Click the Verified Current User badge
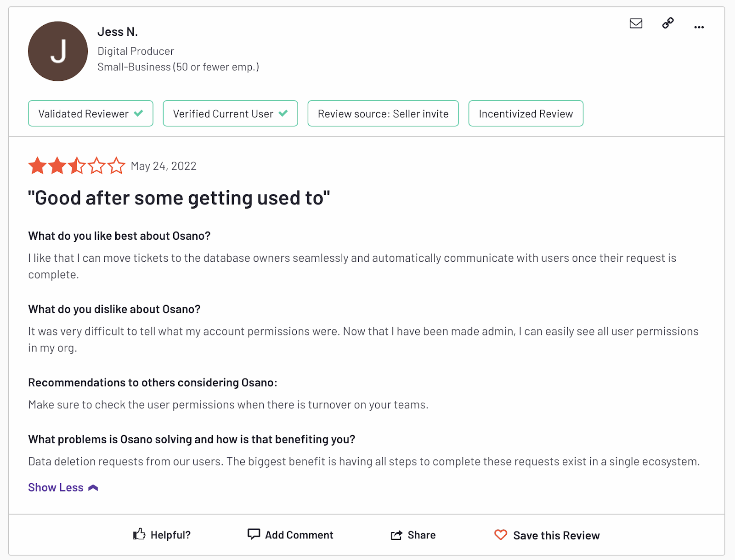Screen dimensions: 735x560 (230, 113)
